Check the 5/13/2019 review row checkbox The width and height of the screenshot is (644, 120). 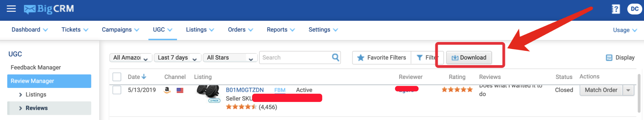tap(117, 90)
